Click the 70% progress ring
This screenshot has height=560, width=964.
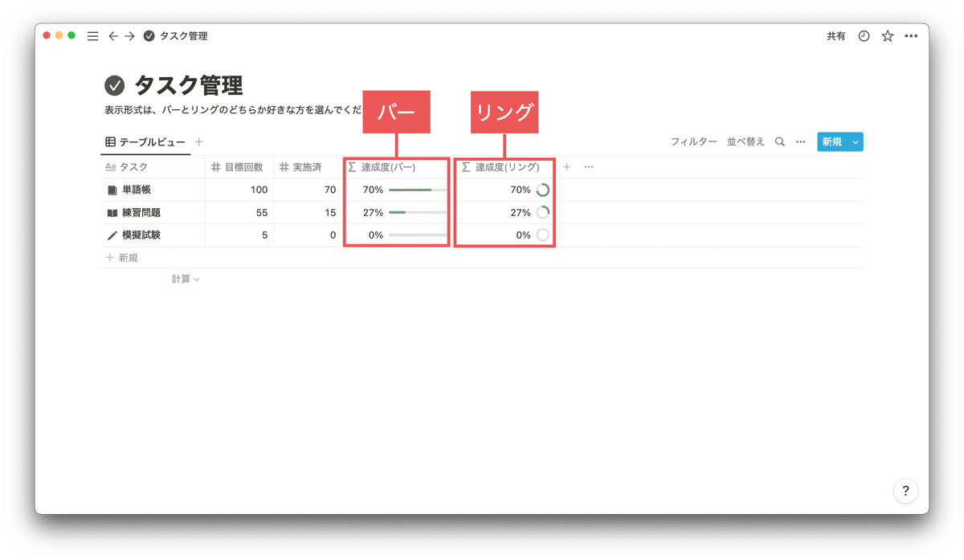[543, 190]
